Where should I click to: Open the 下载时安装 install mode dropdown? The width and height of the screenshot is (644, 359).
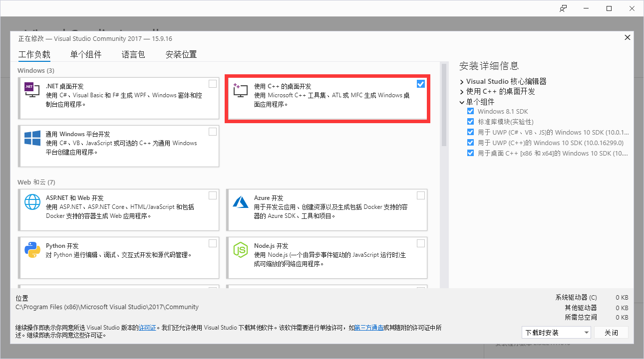click(x=556, y=333)
